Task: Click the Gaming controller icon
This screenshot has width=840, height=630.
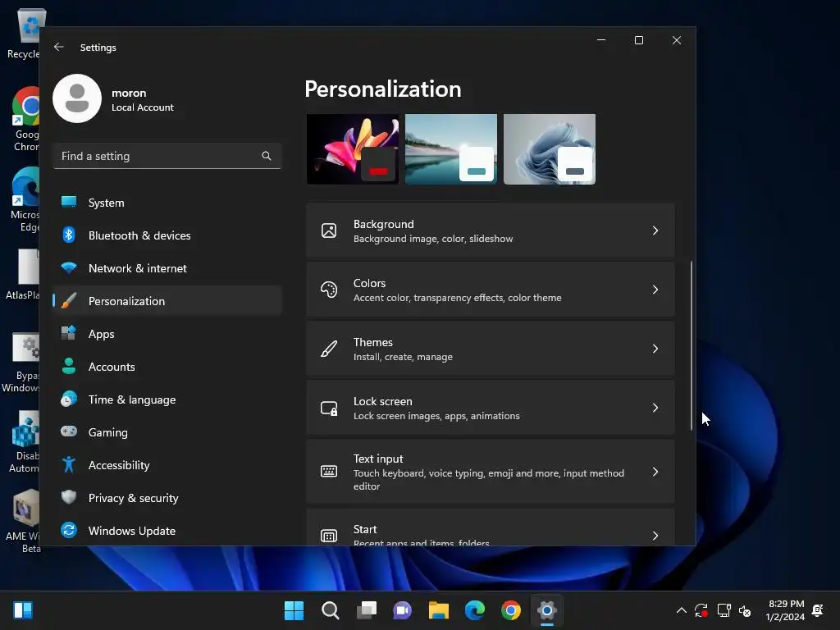Action: click(x=69, y=431)
